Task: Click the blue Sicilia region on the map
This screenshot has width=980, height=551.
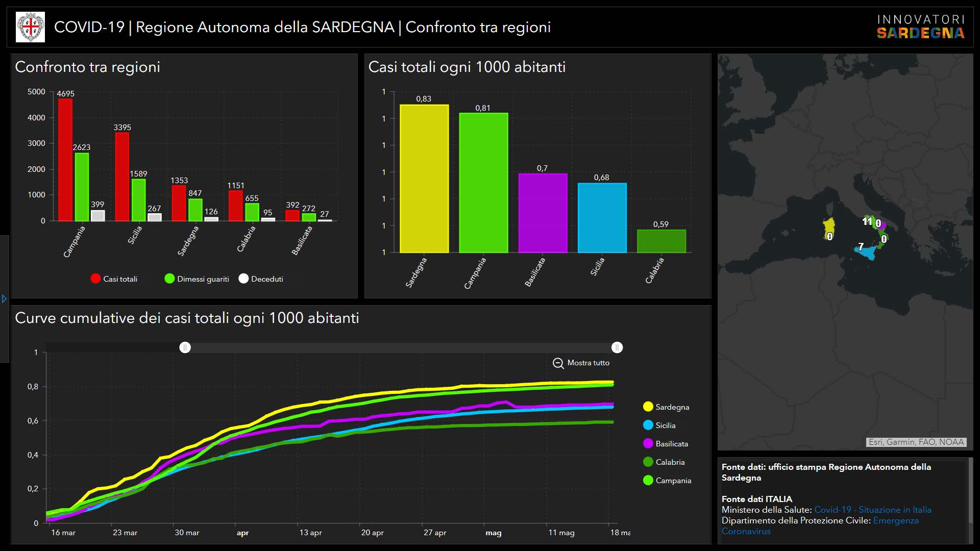Action: (x=868, y=252)
